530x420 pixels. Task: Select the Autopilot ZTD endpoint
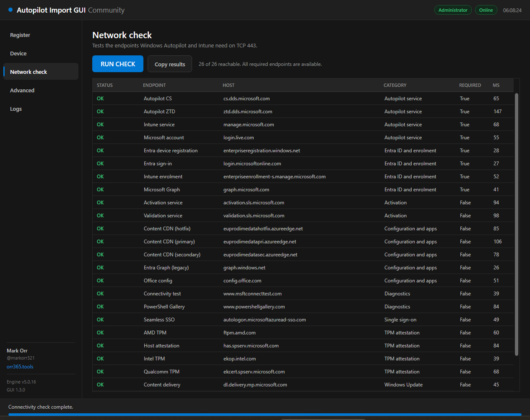pyautogui.click(x=159, y=112)
